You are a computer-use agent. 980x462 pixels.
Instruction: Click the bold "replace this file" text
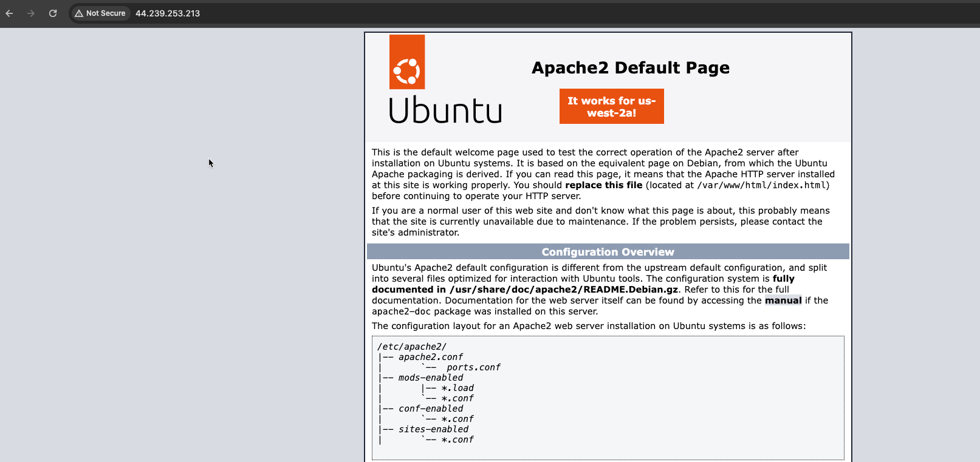pyautogui.click(x=603, y=185)
